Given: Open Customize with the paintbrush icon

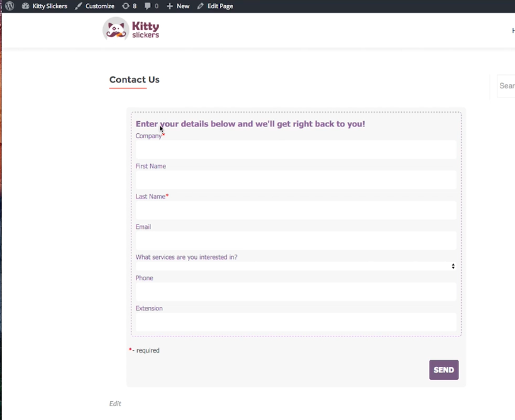Looking at the screenshot, I should pyautogui.click(x=94, y=6).
